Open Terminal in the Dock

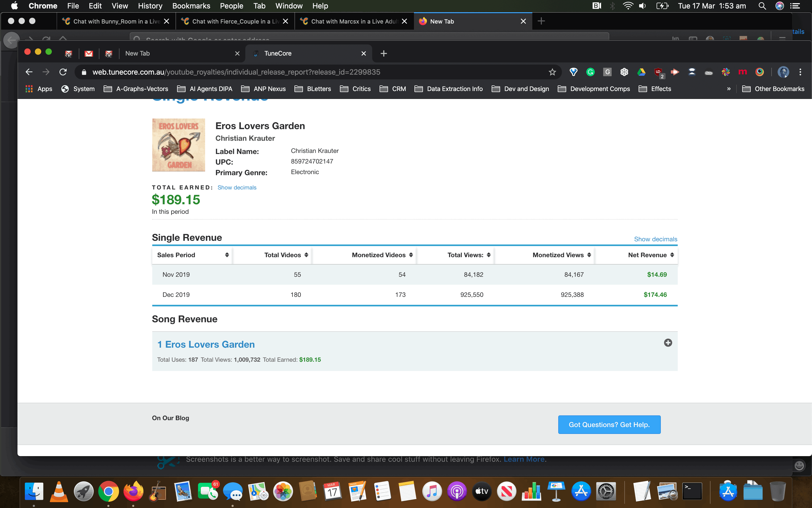point(692,491)
